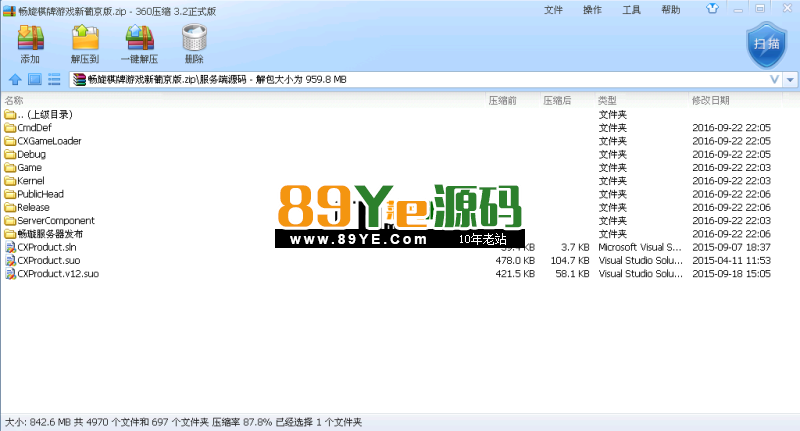Click the 解压到 (Extract to) icon

[85, 43]
